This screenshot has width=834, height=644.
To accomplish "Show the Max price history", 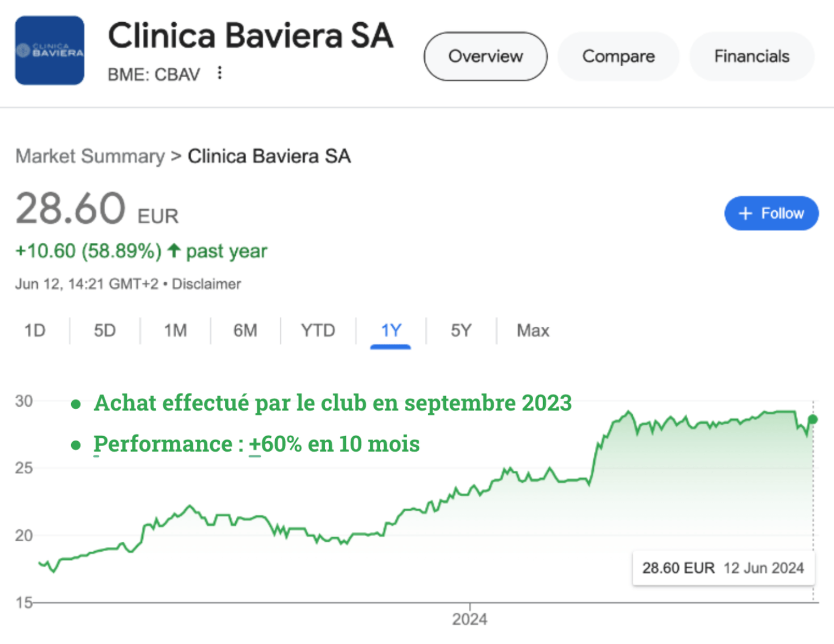I will [x=533, y=331].
